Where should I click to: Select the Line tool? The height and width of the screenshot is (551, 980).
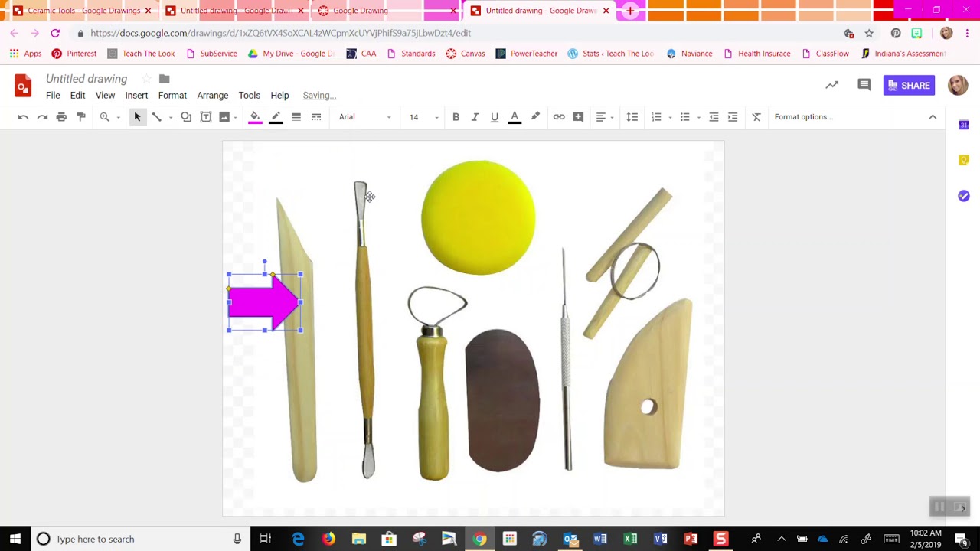156,116
